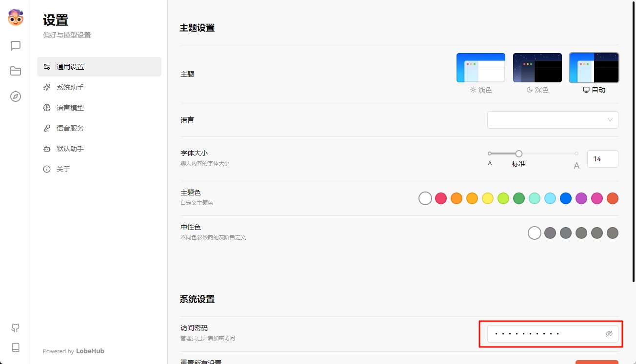Open the 语音服务 settings section

pos(68,128)
